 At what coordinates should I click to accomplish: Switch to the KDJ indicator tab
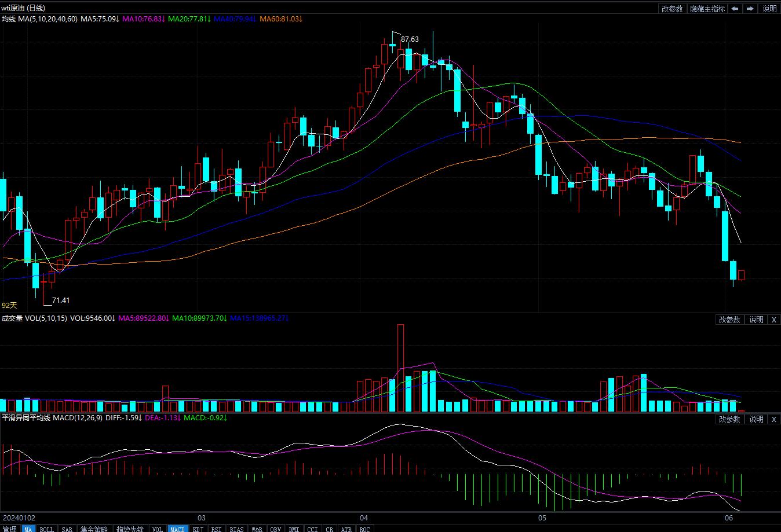198,529
